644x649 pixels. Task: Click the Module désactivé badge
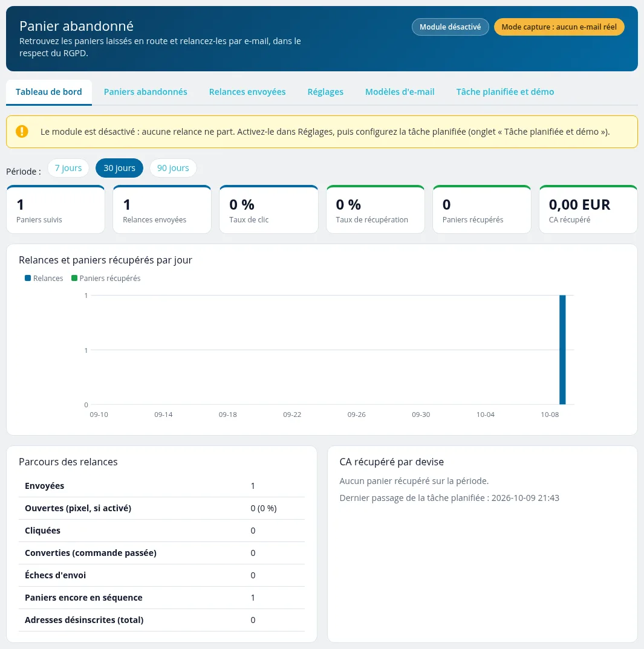click(450, 27)
